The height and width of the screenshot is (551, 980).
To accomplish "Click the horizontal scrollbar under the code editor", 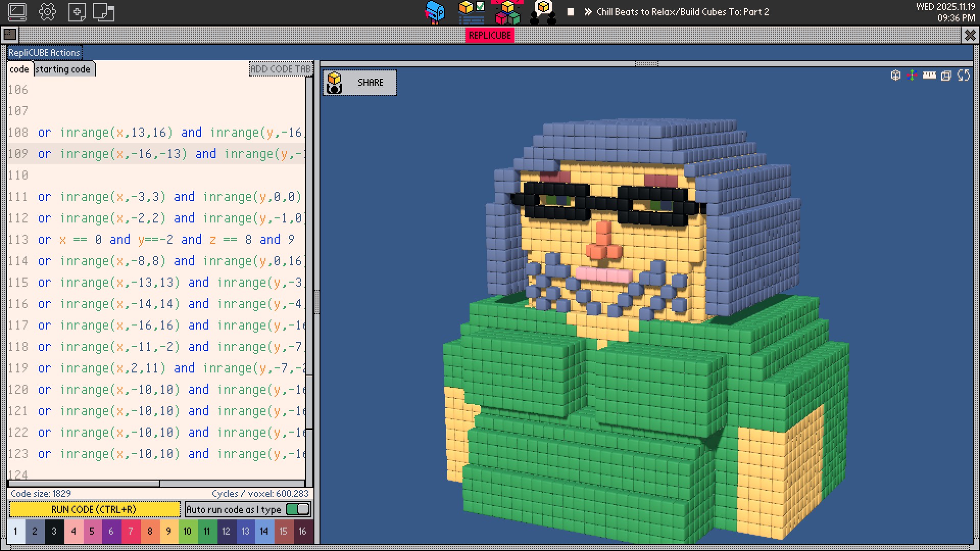I will (84, 483).
